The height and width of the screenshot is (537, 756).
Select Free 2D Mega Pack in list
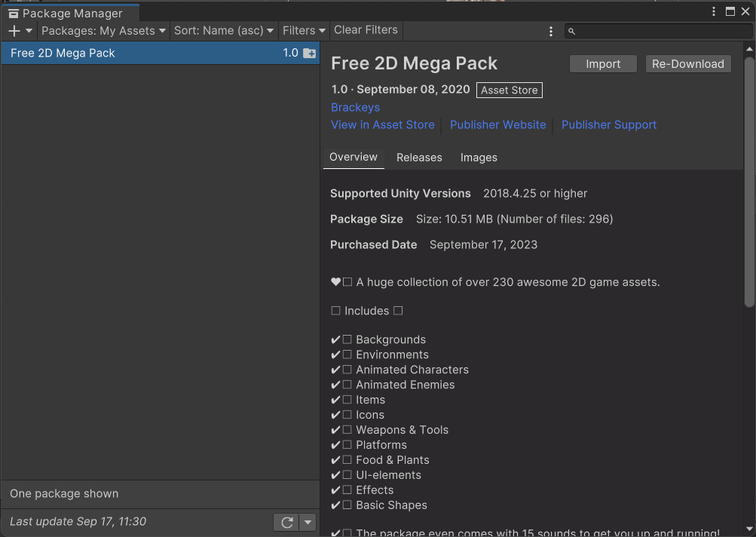pos(160,53)
